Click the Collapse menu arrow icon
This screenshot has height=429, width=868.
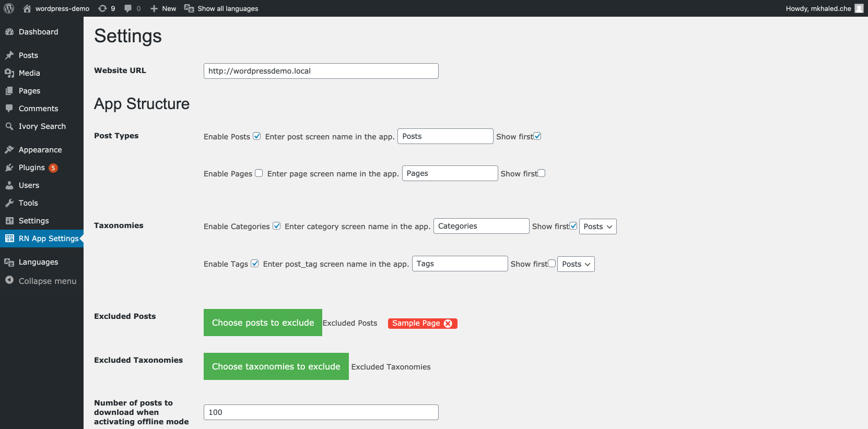9,280
